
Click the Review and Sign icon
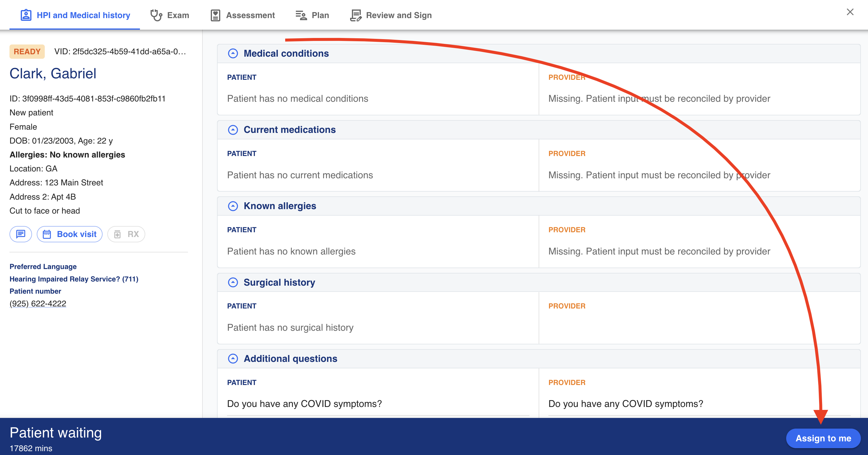356,15
